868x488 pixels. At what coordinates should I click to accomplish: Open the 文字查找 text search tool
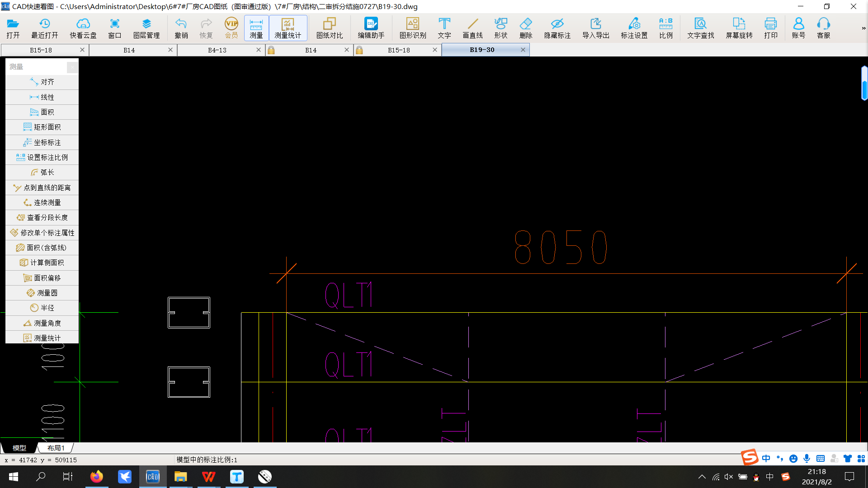700,28
